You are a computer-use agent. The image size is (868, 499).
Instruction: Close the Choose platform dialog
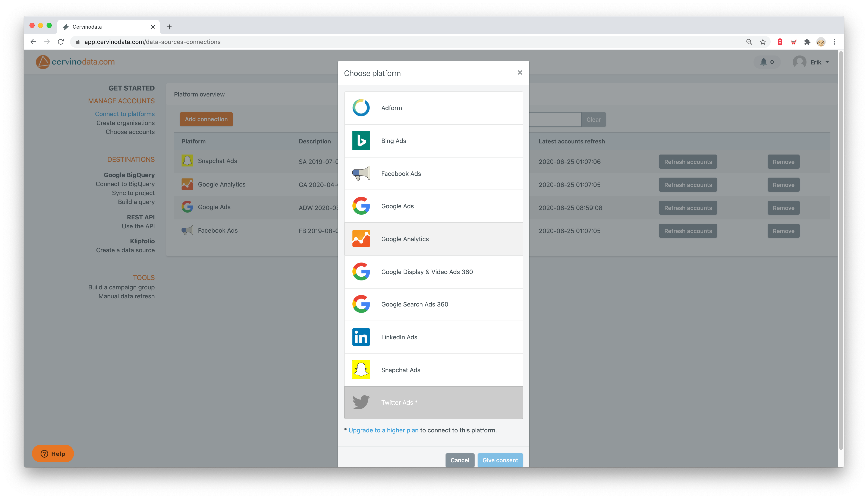tap(520, 73)
